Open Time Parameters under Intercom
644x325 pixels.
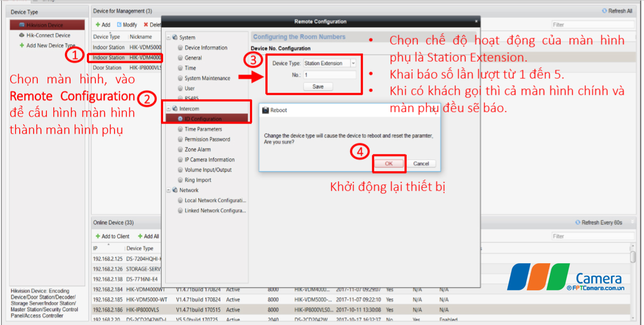[203, 129]
